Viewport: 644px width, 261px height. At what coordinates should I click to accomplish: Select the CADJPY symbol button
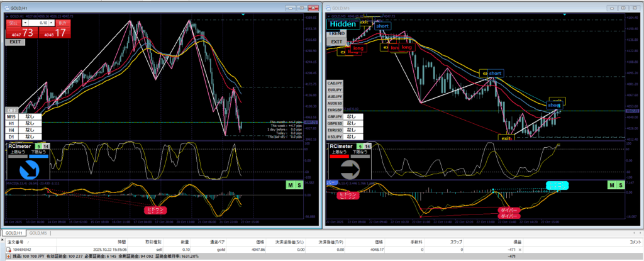click(335, 83)
